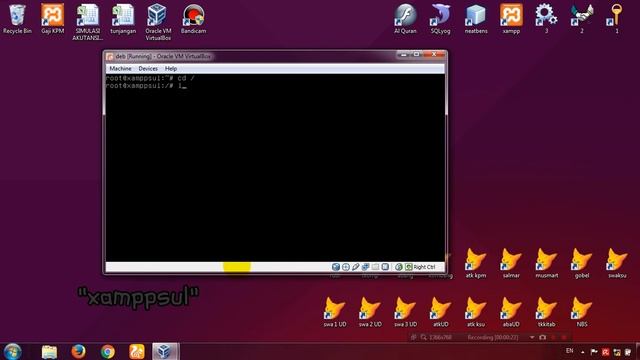Viewport: 640px width, 360px height.
Task: Switch to the VirtualBox taskbar button
Action: [165, 351]
